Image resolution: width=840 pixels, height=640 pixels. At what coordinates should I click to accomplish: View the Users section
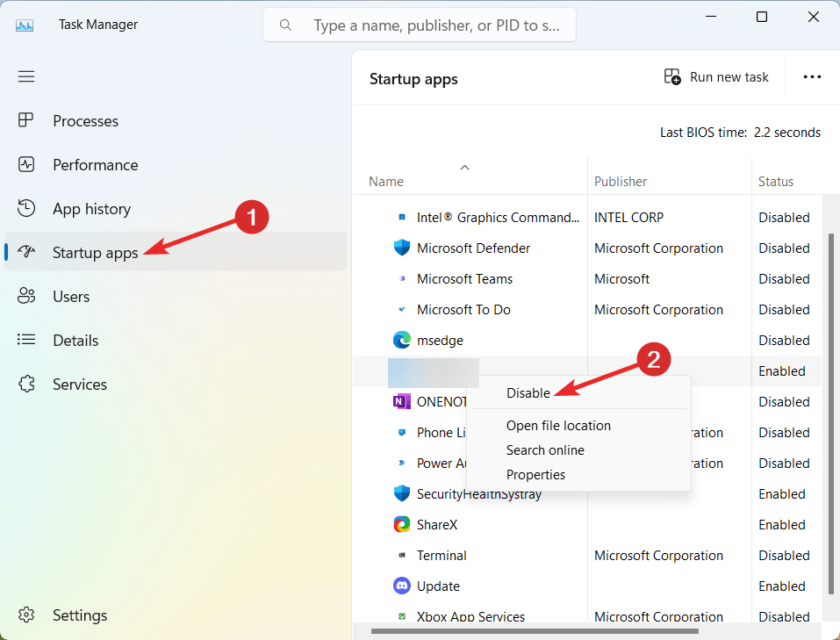71,296
